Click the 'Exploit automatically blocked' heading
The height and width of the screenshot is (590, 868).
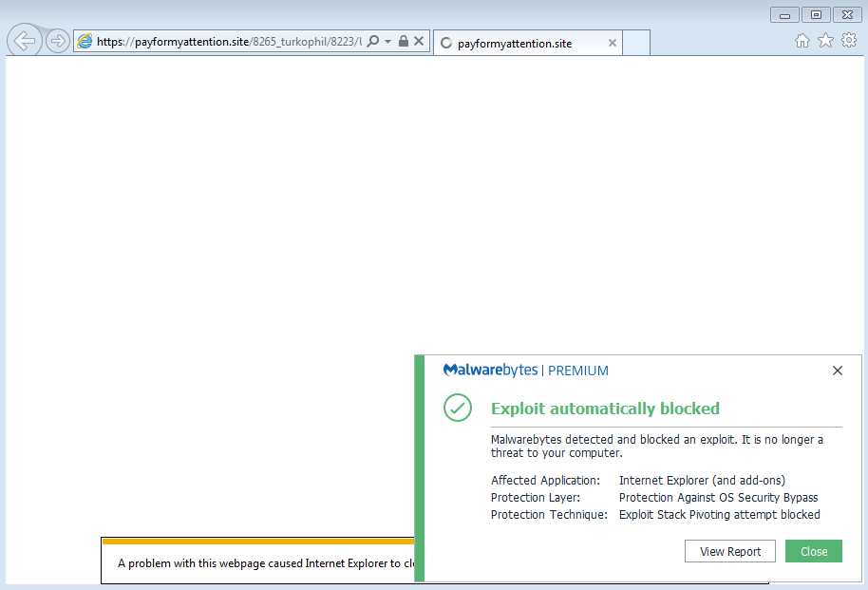[605, 409]
